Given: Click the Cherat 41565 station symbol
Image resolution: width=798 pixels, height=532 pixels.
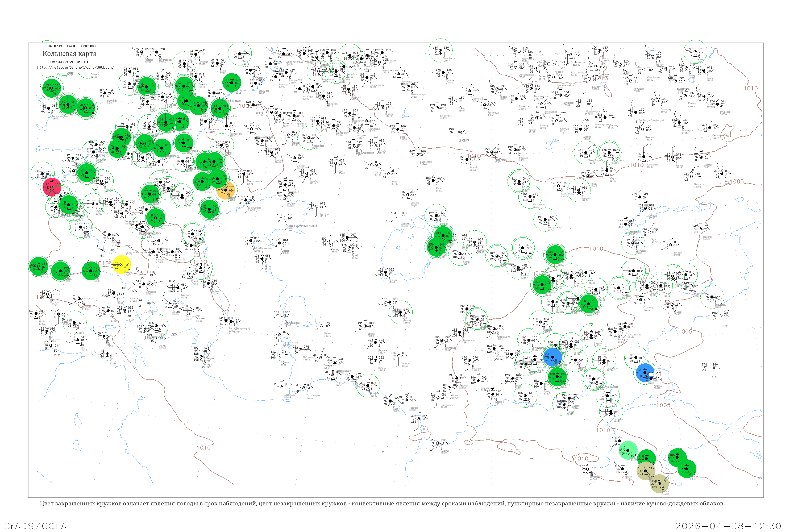Looking at the screenshot, I should click(622, 469).
